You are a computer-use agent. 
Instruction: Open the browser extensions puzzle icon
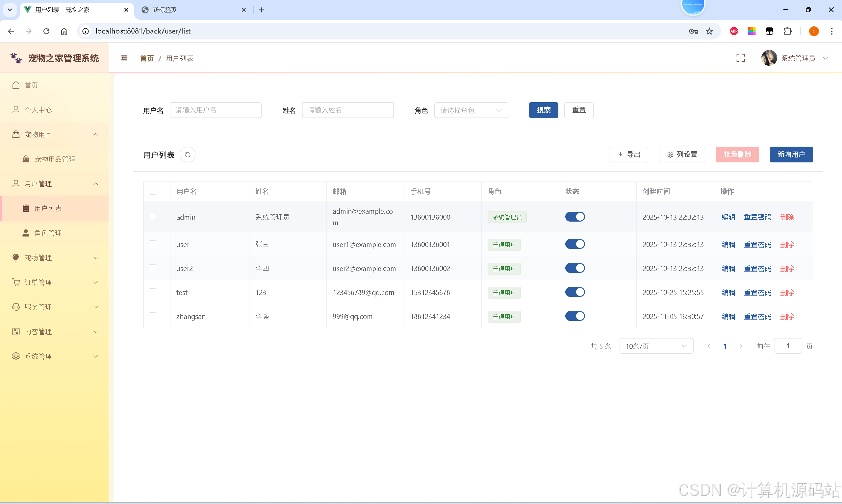coord(787,31)
